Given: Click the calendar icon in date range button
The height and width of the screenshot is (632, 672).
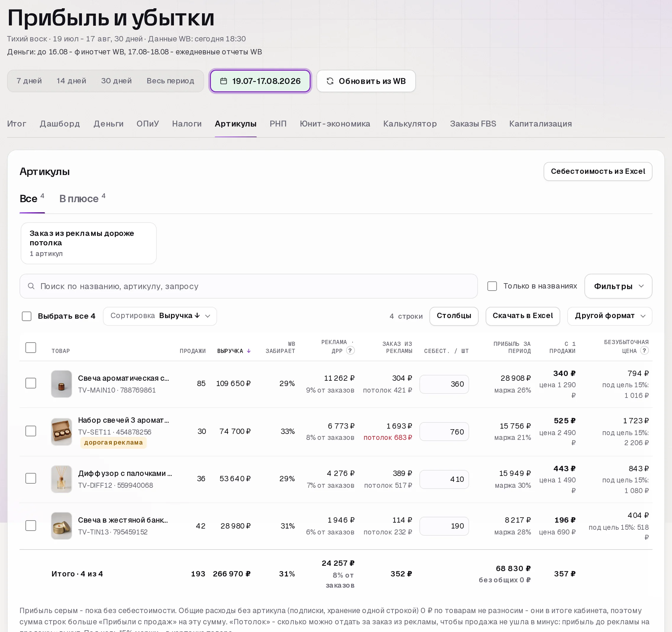Looking at the screenshot, I should click(223, 81).
